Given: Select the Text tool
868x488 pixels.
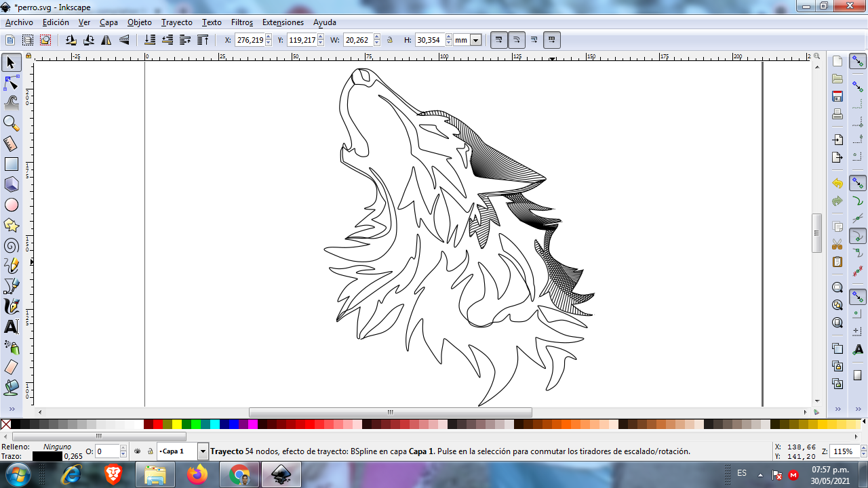Looking at the screenshot, I should tap(11, 327).
